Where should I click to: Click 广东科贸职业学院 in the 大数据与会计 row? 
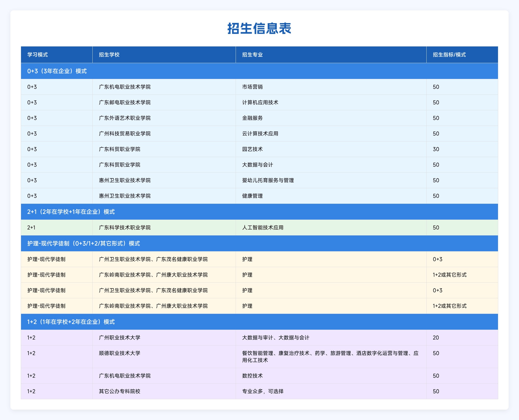click(x=164, y=165)
